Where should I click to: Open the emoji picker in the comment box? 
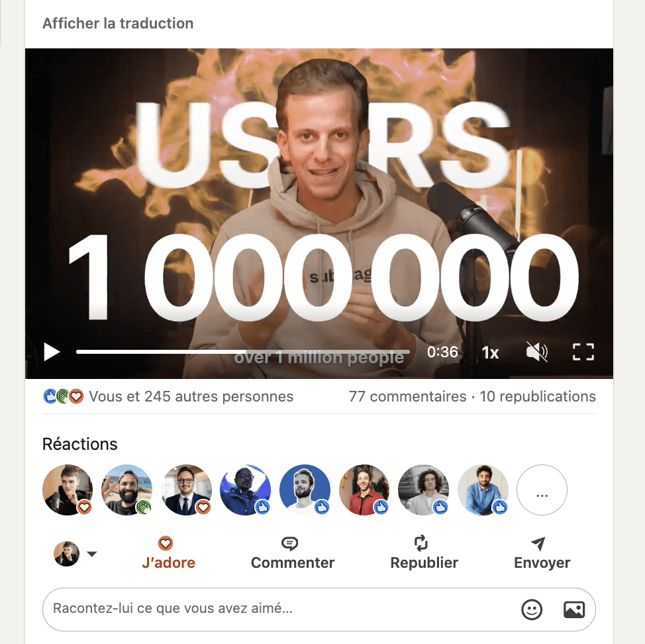pyautogui.click(x=532, y=609)
